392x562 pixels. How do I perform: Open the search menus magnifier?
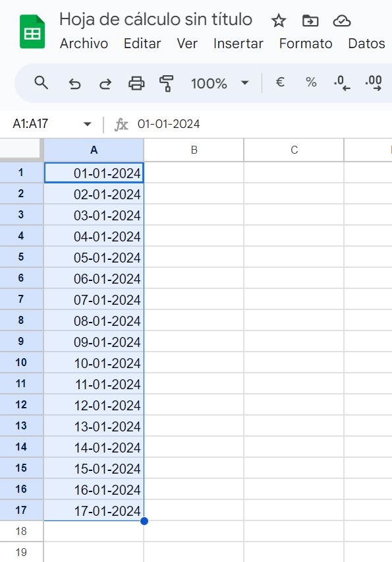pos(41,83)
